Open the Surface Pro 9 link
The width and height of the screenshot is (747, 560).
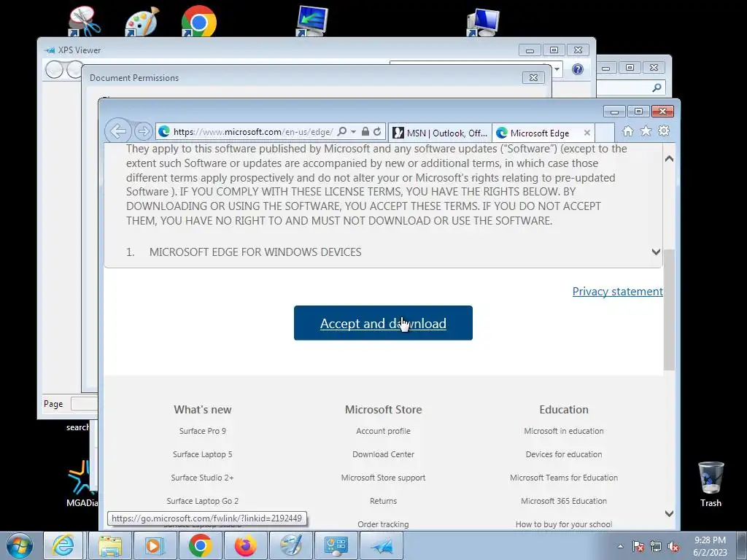(203, 431)
